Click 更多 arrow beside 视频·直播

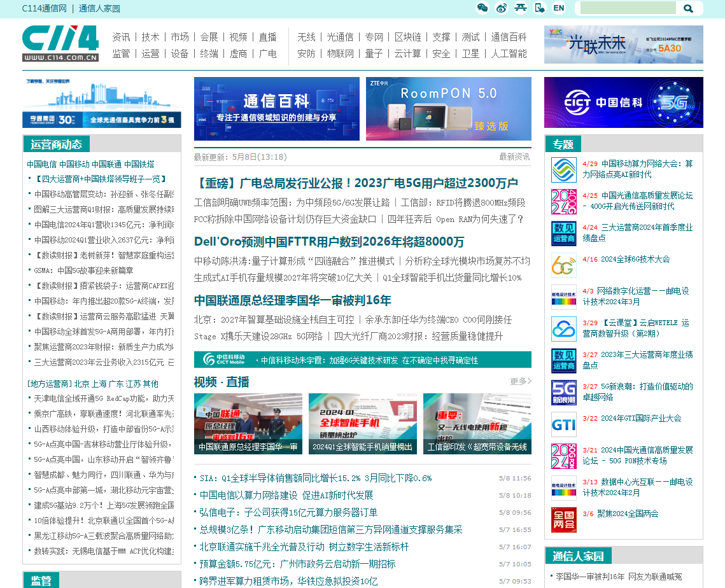click(x=521, y=381)
